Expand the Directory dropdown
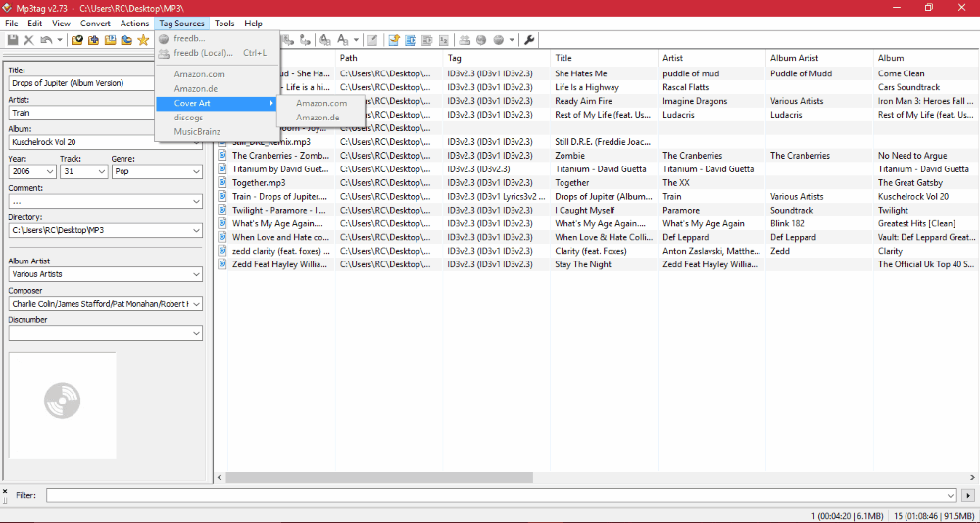 click(196, 230)
